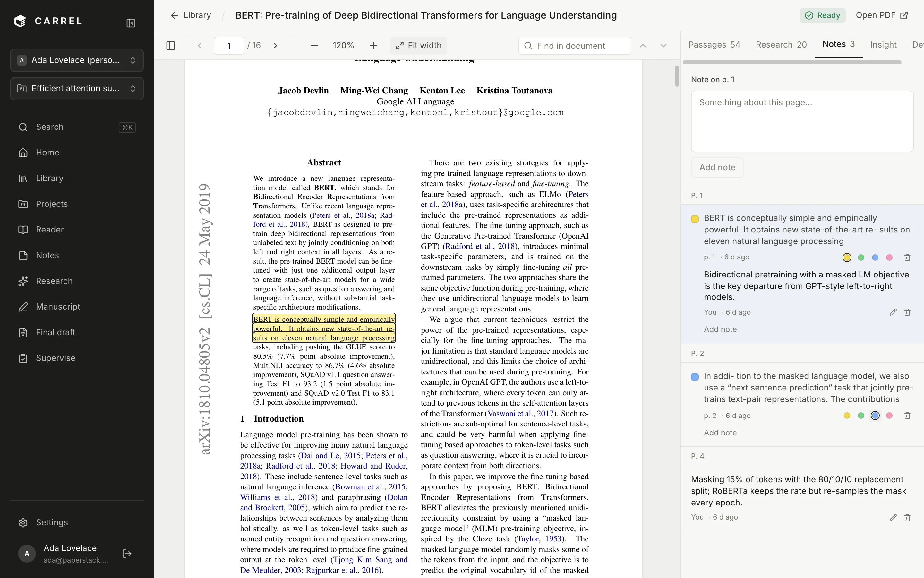The width and height of the screenshot is (924, 578).
Task: Delete the p. 1 BERT highlight
Action: (907, 258)
